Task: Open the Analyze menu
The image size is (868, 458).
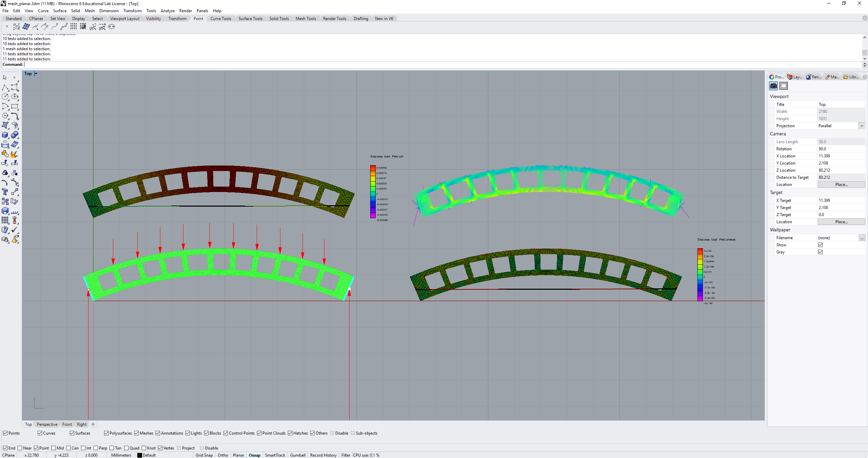Action: click(167, 11)
